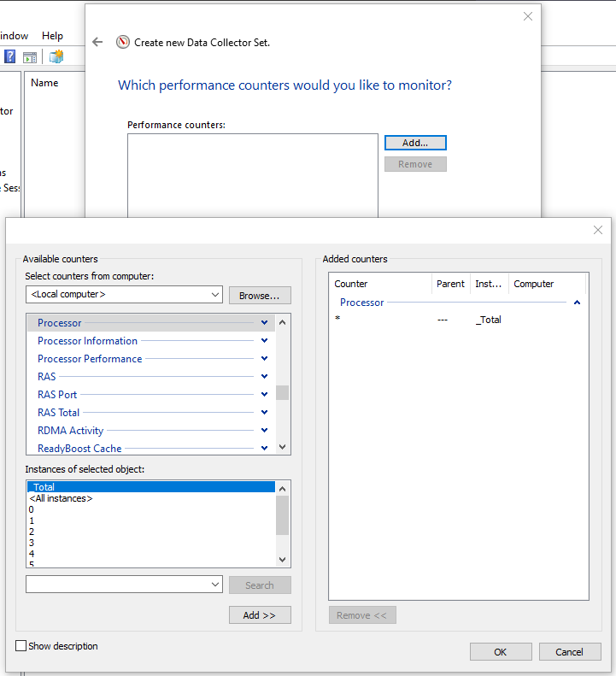This screenshot has width=616, height=676.
Task: Expand the Processor counter group
Action: click(264, 322)
